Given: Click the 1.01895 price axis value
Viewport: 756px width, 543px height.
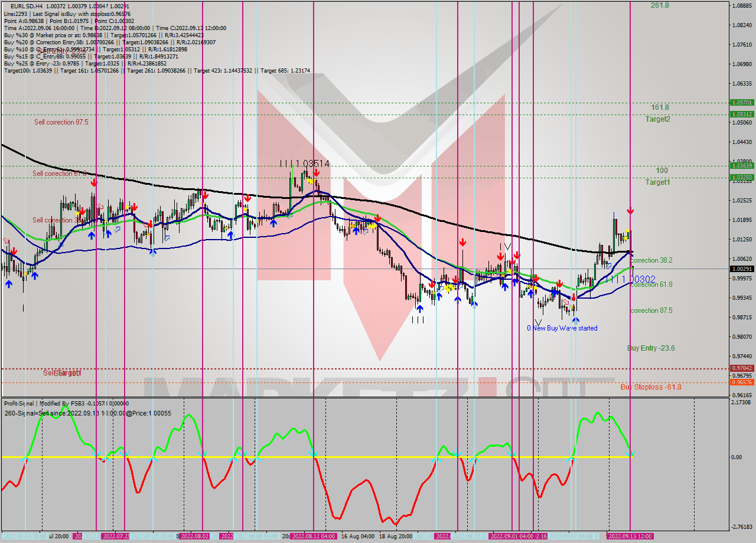Looking at the screenshot, I should tap(742, 220).
